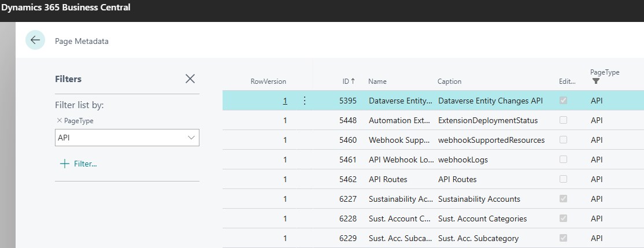Open RowVersion link of row 5395
This screenshot has width=644, height=248.
(285, 101)
